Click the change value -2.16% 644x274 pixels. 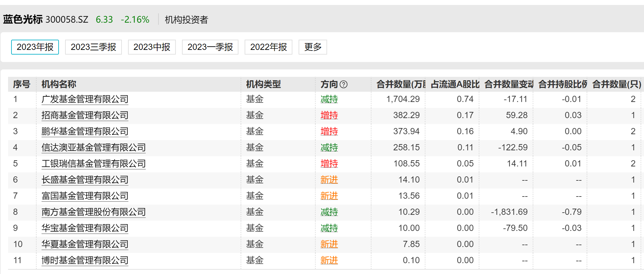pos(135,20)
